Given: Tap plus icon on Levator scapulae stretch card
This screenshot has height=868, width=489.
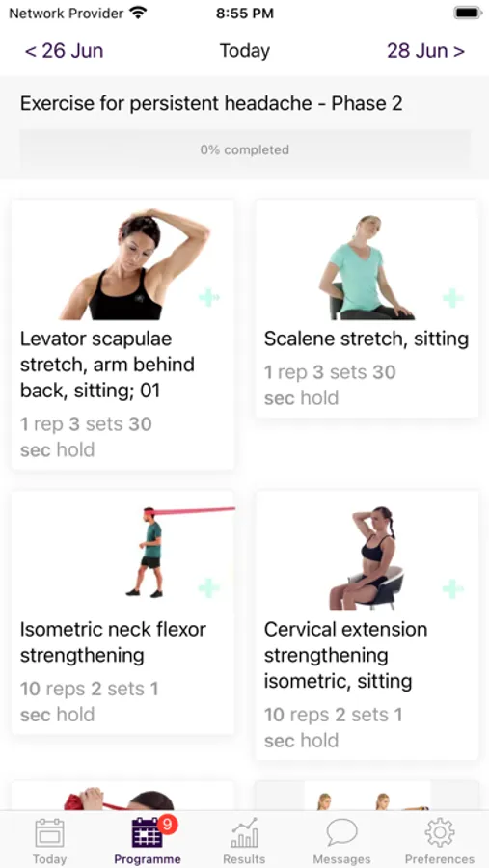Looking at the screenshot, I should point(208,298).
